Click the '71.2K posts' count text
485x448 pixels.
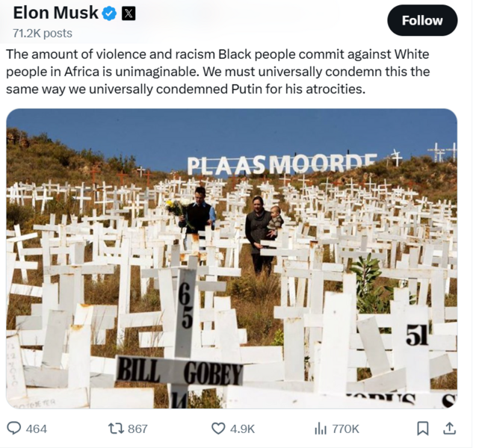[x=43, y=33]
